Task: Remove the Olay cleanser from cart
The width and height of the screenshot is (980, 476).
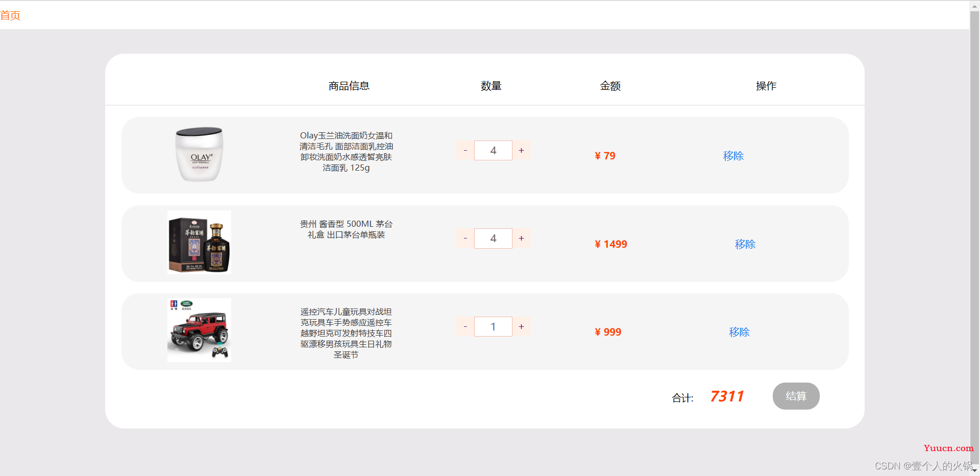Action: pos(733,156)
